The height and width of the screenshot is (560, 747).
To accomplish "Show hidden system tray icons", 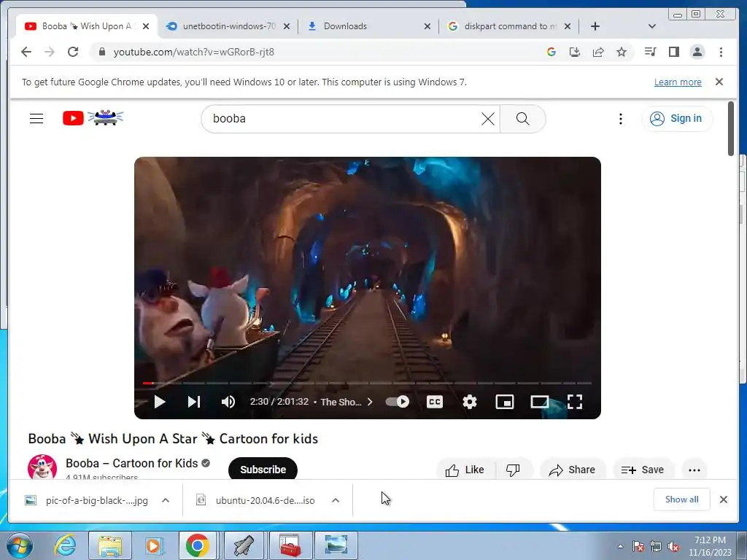I will [x=620, y=546].
